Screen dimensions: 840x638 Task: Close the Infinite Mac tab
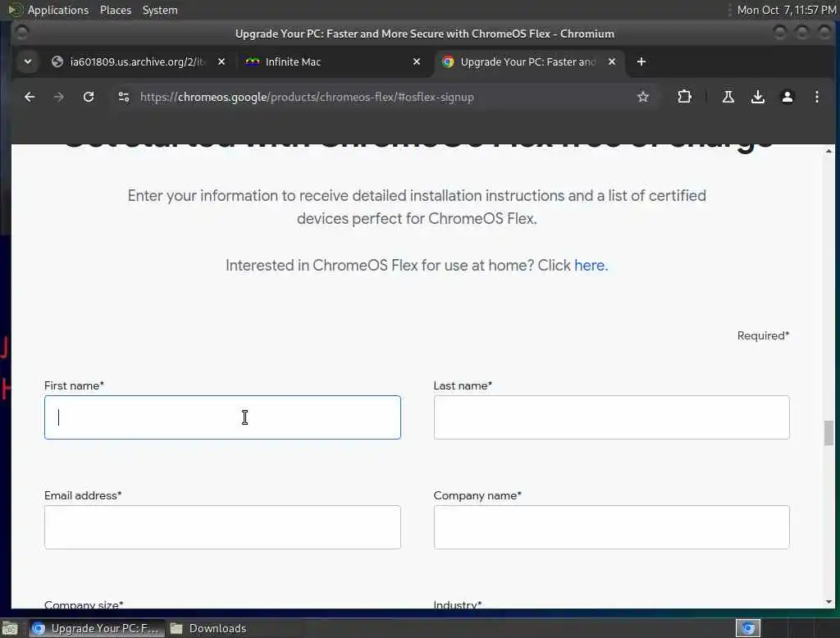416,62
